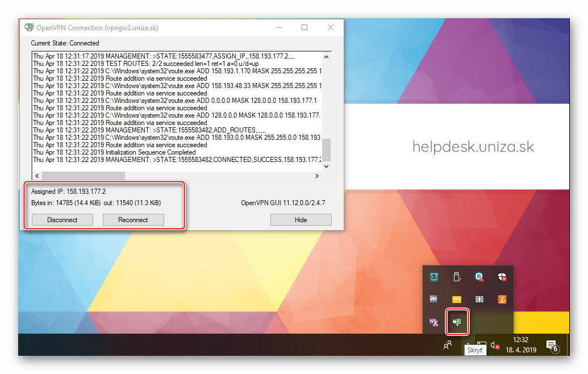The height and width of the screenshot is (374, 588).
Task: Click the OneNote clipper scissors tray icon
Action: coord(433,322)
